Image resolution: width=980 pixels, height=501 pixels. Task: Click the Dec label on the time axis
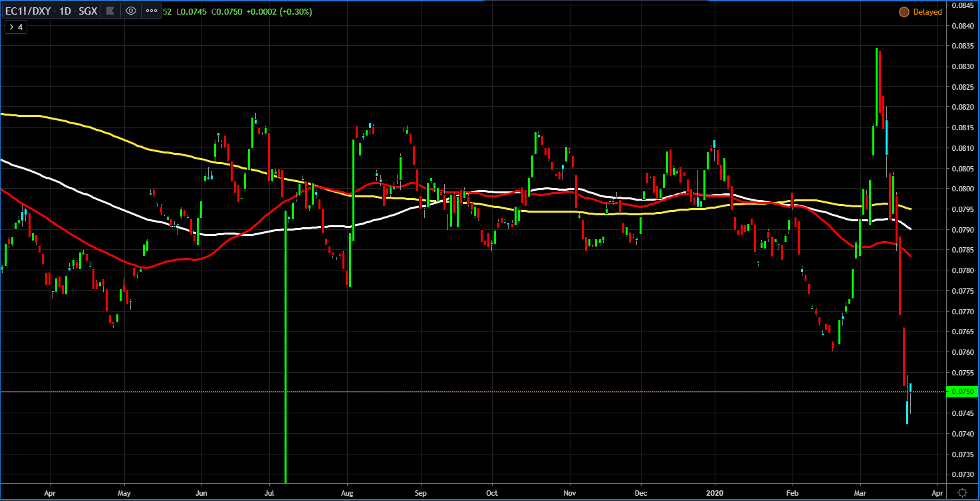pos(641,494)
